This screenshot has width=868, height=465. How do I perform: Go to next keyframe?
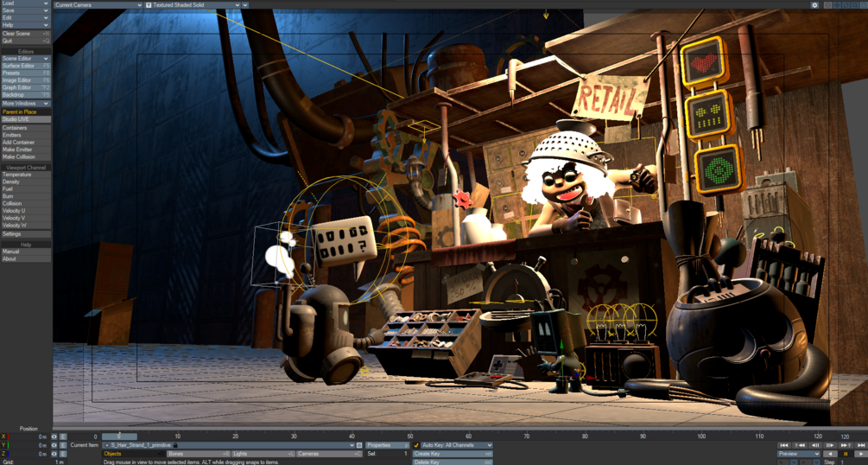846,445
